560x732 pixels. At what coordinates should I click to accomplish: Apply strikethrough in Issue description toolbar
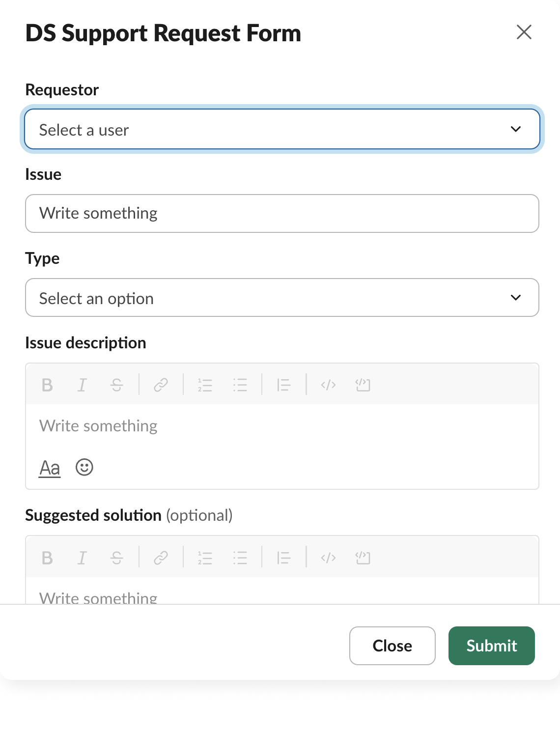point(117,385)
